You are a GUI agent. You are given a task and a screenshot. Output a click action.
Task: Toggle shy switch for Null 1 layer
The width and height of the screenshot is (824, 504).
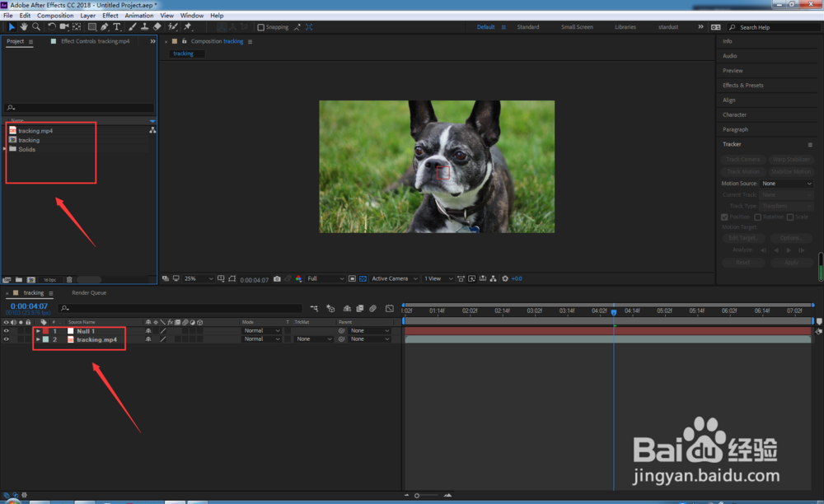point(148,331)
